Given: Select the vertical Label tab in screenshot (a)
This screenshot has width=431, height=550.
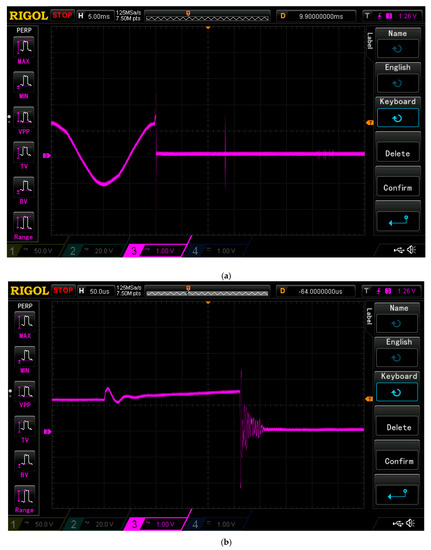Looking at the screenshot, I should click(x=370, y=41).
